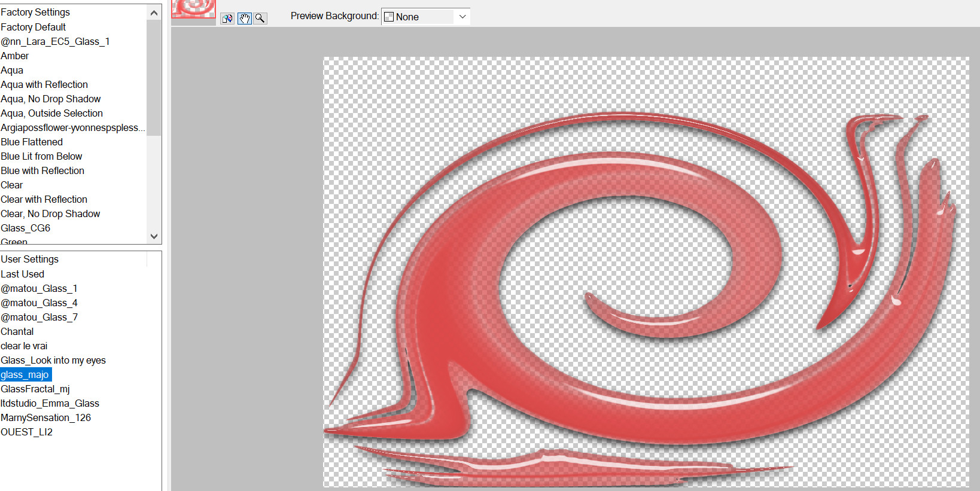Choose Aqua with Reflection preset
Image resolution: width=980 pixels, height=491 pixels.
[44, 84]
